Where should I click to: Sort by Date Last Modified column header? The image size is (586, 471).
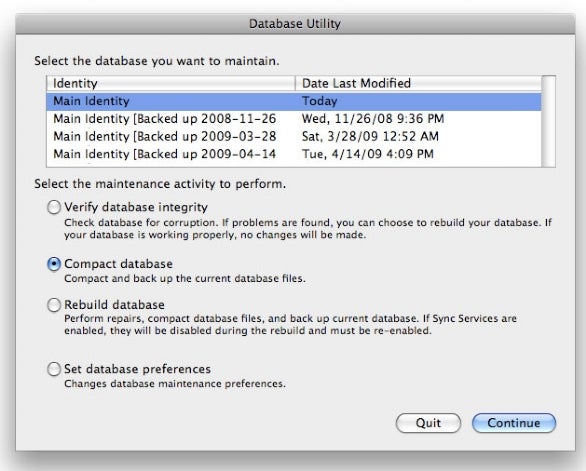click(418, 83)
